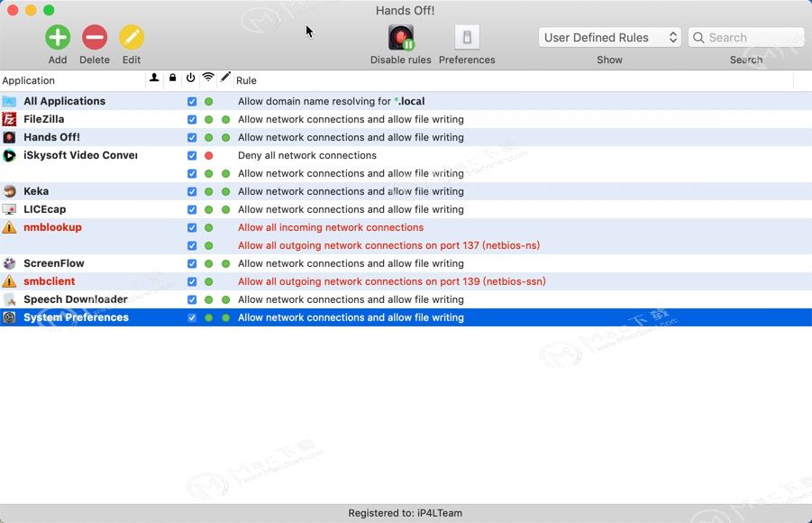
Task: Click the nmblookup warning icon
Action: [x=9, y=227]
